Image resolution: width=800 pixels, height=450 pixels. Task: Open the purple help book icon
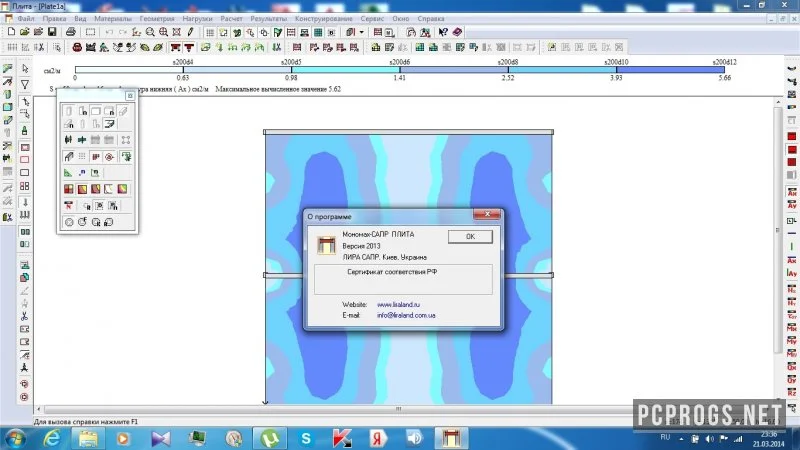click(x=457, y=32)
